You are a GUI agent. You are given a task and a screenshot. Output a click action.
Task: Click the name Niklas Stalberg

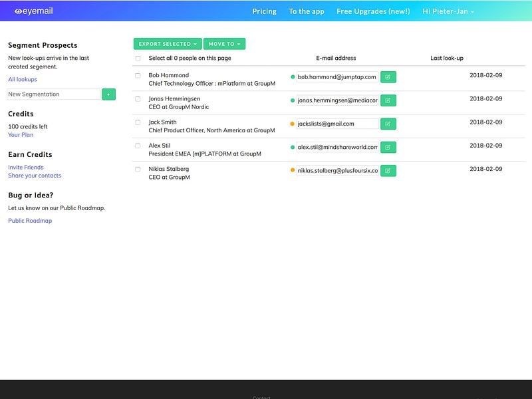point(169,169)
